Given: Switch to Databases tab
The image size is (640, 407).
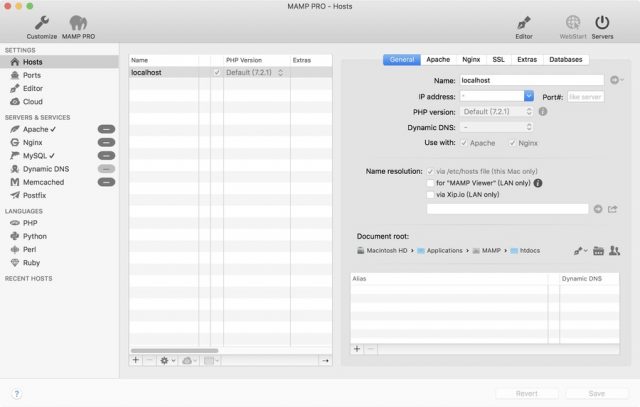Looking at the screenshot, I should point(566,60).
